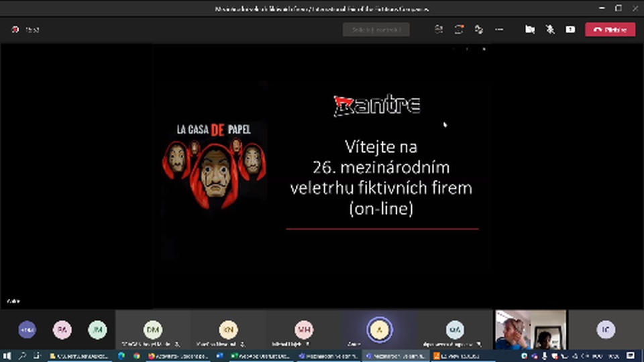
Task: Click the microphone icon in system tray
Action: [x=544, y=356]
